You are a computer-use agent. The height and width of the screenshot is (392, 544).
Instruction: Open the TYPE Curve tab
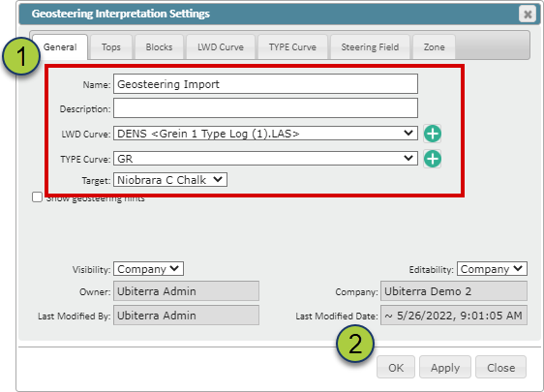coord(292,47)
